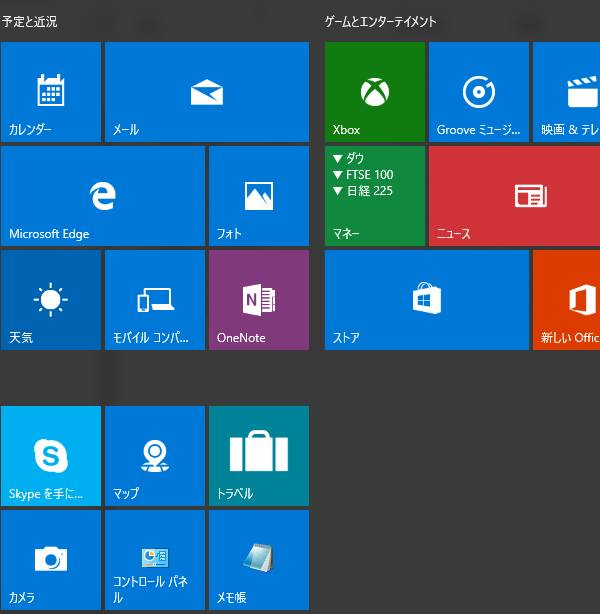This screenshot has width=600, height=614.
Task: Launch the Mail (メール) tile
Action: pyautogui.click(x=206, y=92)
